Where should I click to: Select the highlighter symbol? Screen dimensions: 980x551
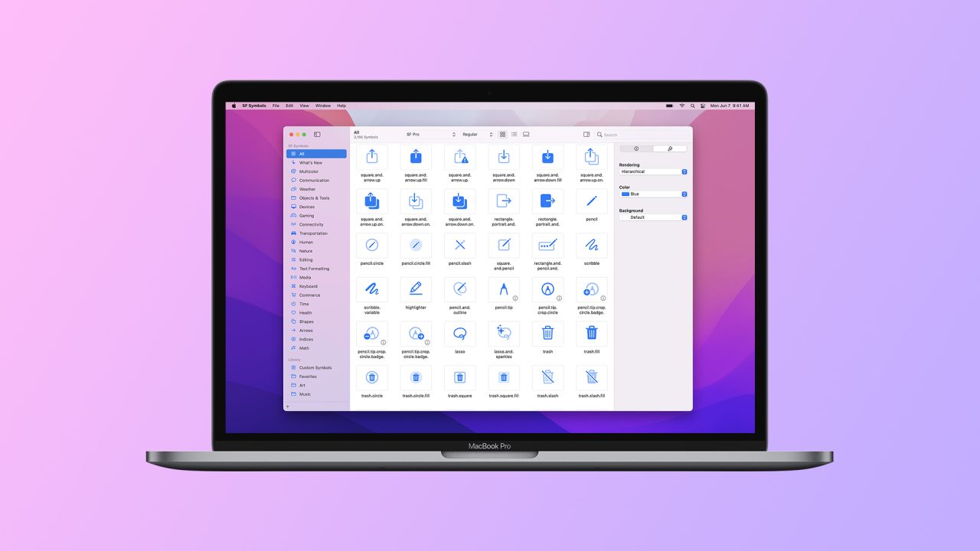[416, 289]
